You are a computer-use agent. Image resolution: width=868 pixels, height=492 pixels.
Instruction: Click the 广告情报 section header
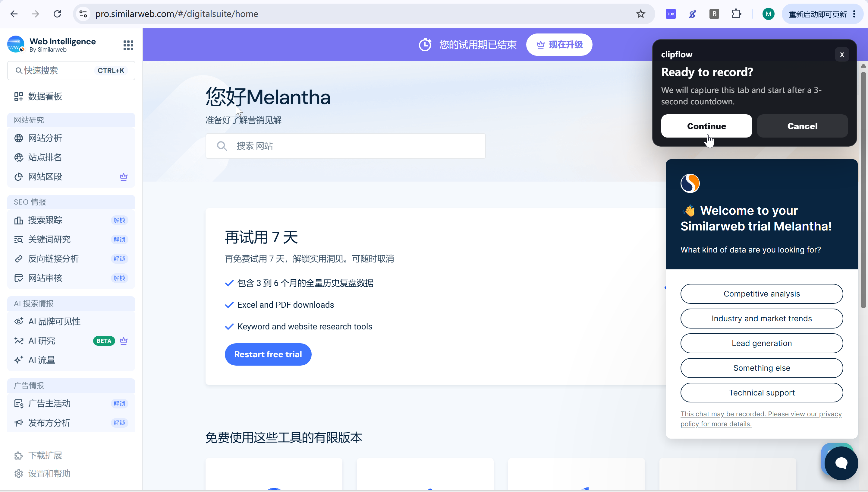point(71,386)
